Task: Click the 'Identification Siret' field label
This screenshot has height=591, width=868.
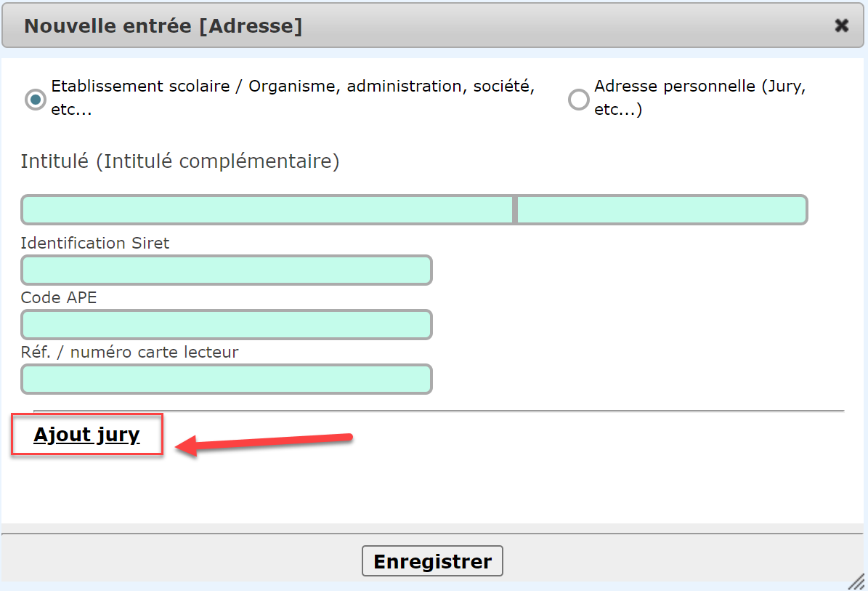Action: point(94,243)
